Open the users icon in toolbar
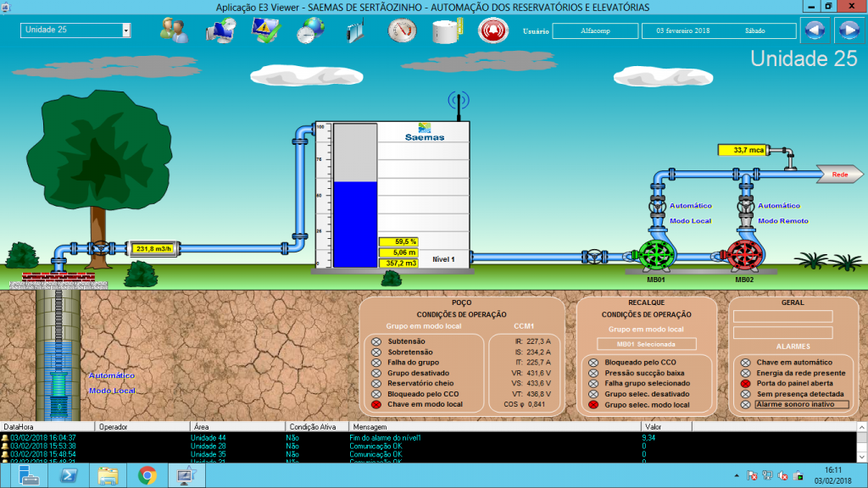The height and width of the screenshot is (488, 868). (x=173, y=30)
